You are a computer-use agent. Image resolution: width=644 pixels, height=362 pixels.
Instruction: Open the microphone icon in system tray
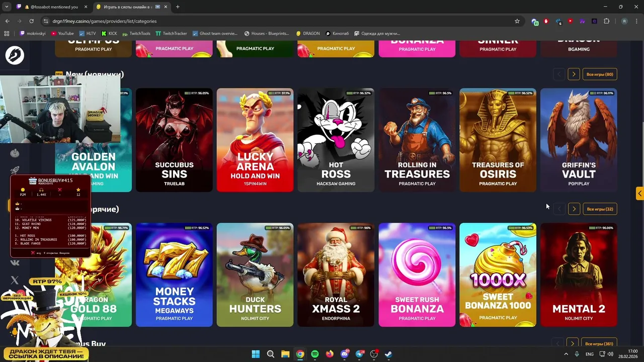coord(577,354)
